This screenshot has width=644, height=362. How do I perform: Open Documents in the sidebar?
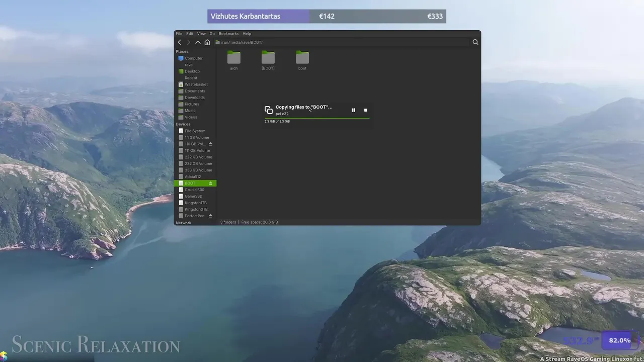click(x=195, y=91)
